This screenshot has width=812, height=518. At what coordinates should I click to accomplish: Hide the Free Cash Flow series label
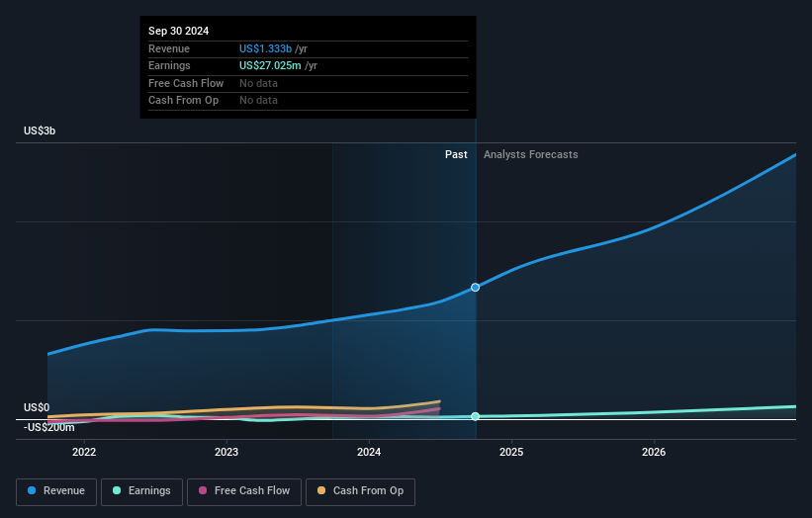(x=250, y=491)
